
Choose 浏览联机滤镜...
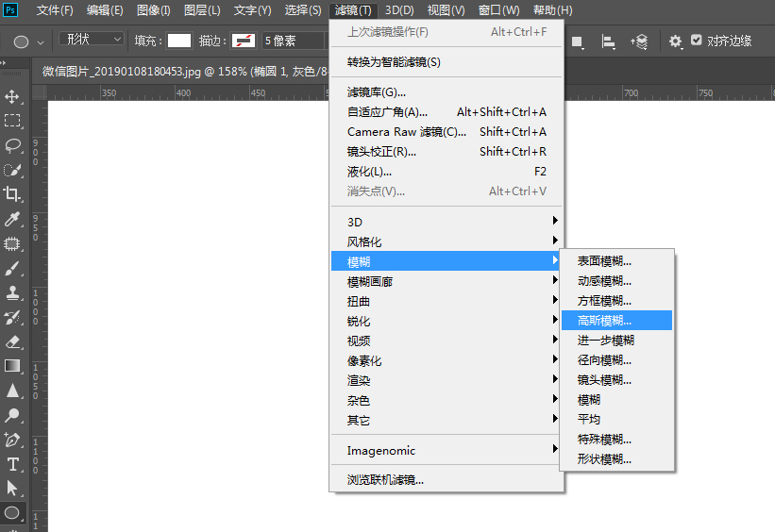coord(446,479)
